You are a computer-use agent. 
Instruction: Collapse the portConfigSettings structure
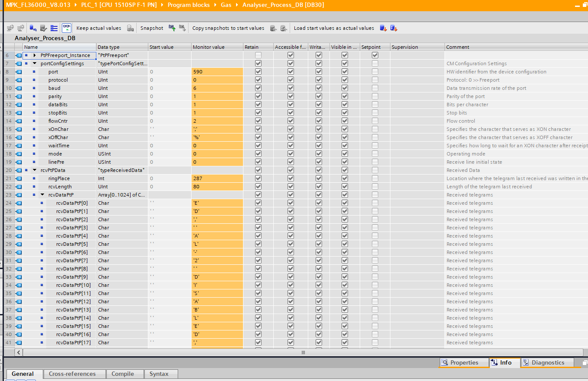(x=35, y=63)
